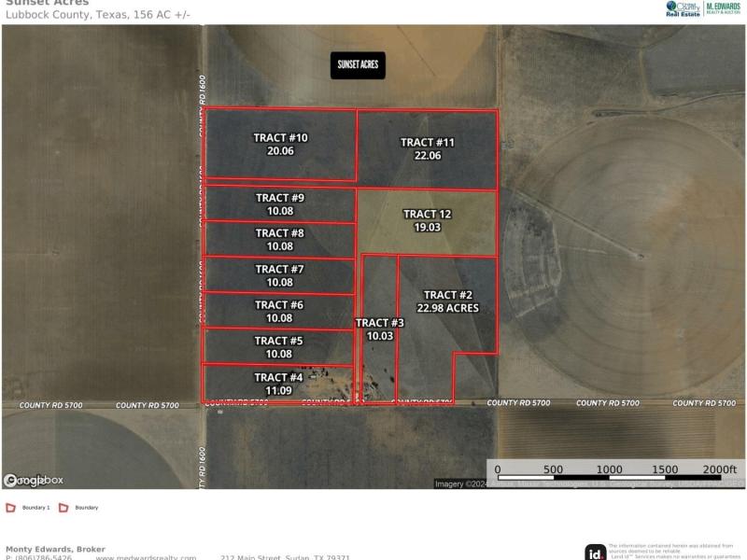The image size is (747, 560).
Task: Select Tract #9 parcel
Action: coord(280,203)
